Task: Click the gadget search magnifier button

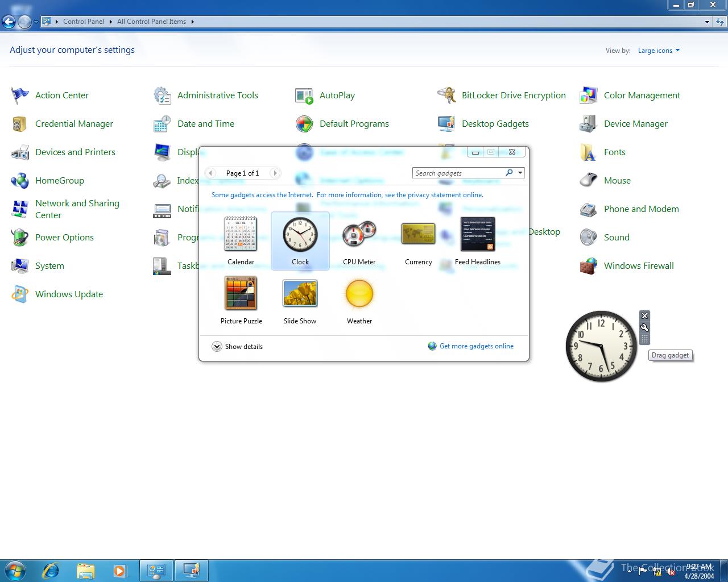Action: 510,173
